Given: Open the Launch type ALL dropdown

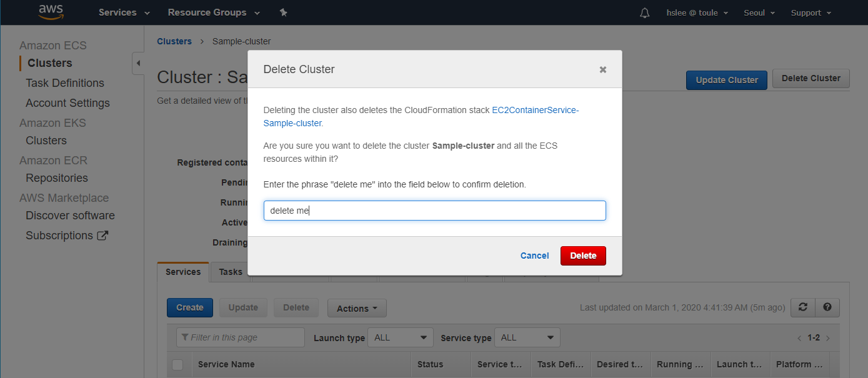Looking at the screenshot, I should pyautogui.click(x=401, y=337).
